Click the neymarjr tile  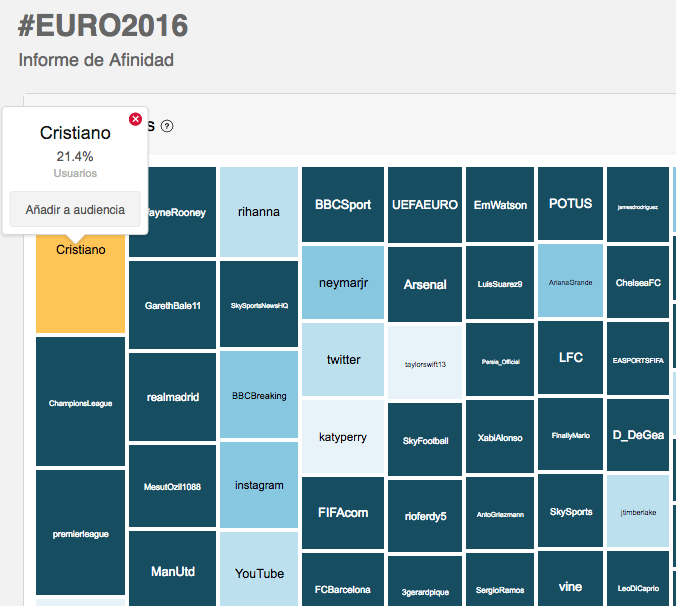click(x=343, y=283)
